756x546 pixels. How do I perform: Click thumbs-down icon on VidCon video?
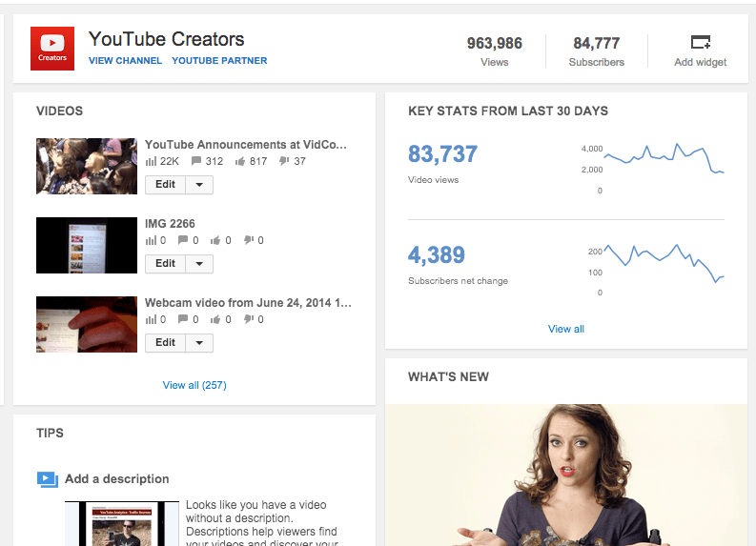click(x=284, y=162)
